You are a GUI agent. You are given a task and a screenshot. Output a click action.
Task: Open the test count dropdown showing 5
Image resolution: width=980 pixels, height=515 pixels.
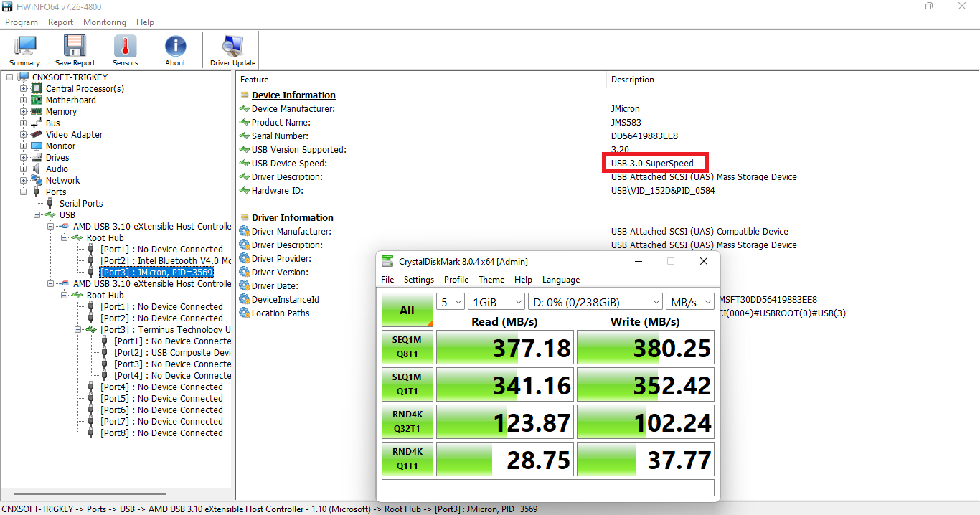pos(451,302)
